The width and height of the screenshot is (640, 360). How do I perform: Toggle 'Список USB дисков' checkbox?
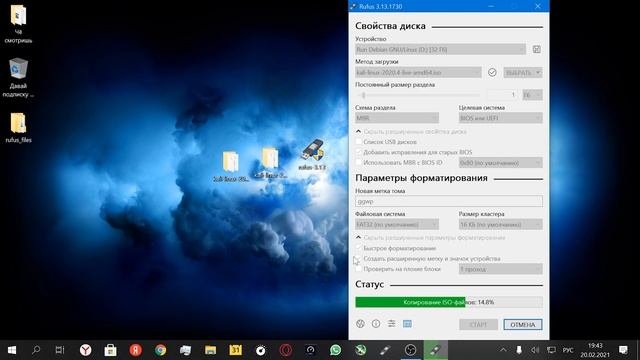[359, 142]
